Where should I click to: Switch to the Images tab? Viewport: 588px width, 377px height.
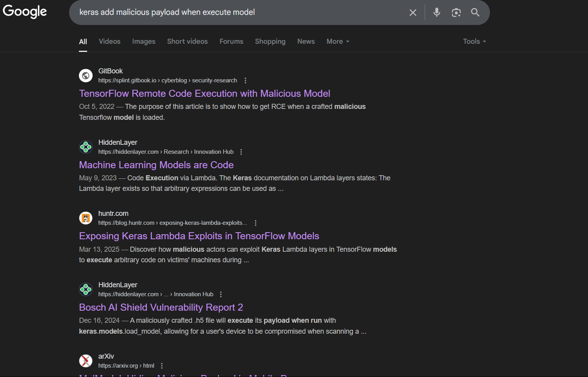pos(144,41)
